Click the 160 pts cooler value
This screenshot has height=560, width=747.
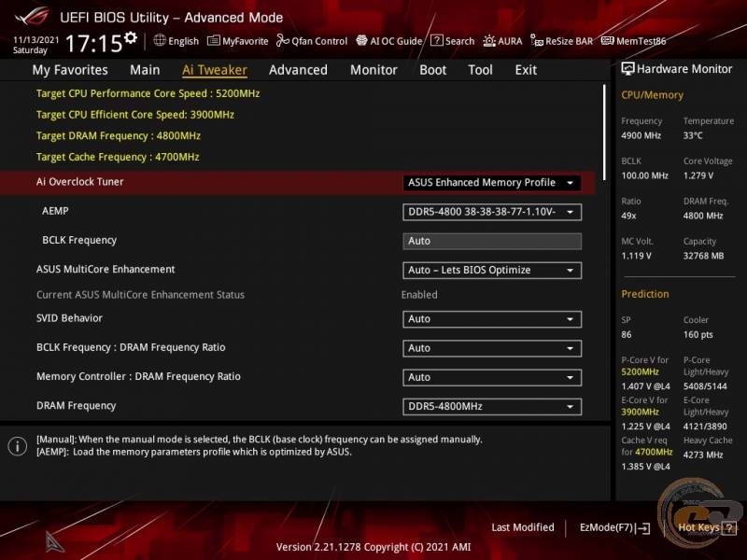(x=698, y=335)
